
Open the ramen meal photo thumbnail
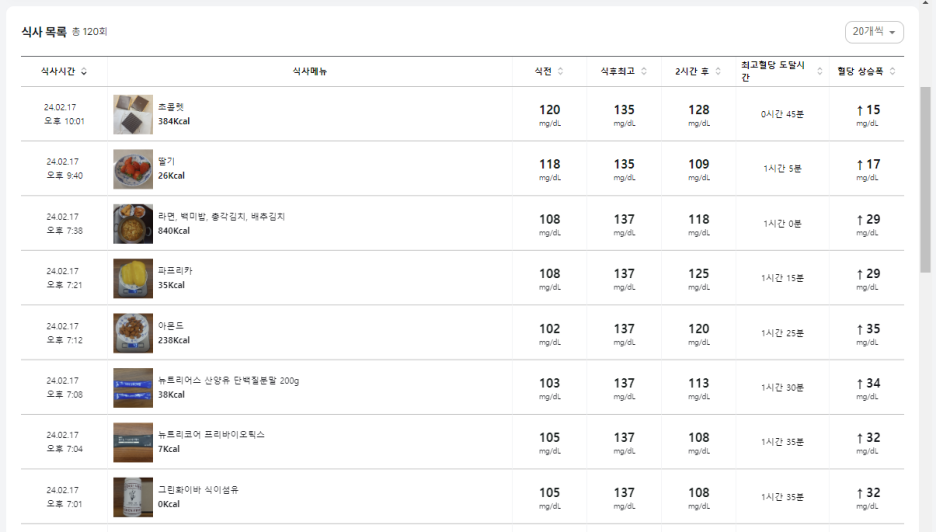point(133,224)
